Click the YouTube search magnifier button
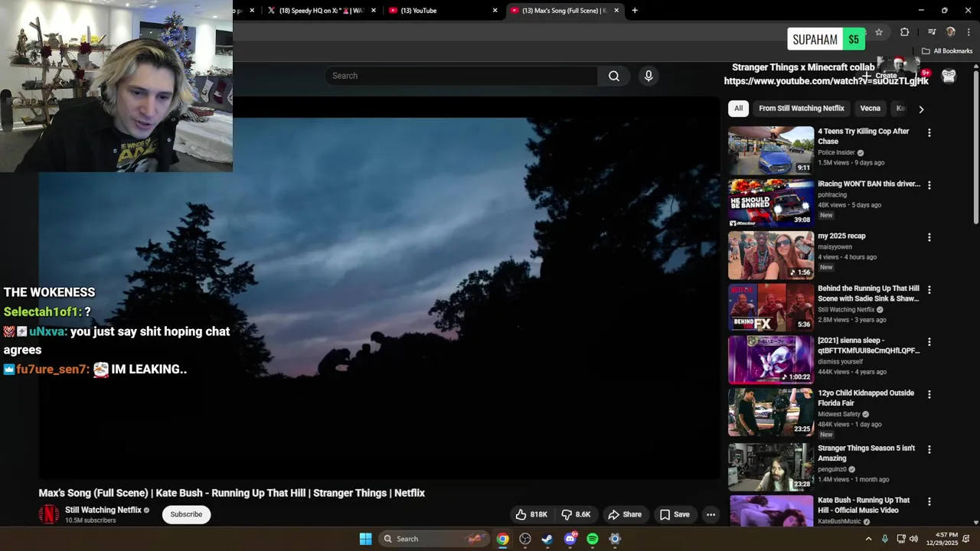980x551 pixels. click(613, 76)
